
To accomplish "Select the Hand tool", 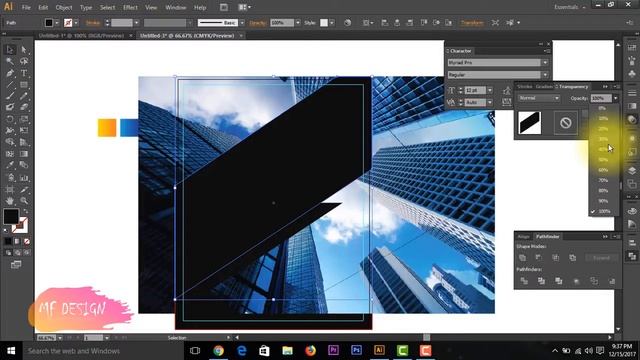I will click(10, 201).
